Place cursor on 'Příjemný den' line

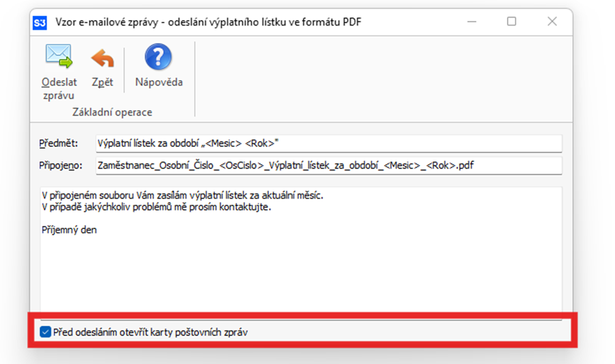coord(70,230)
